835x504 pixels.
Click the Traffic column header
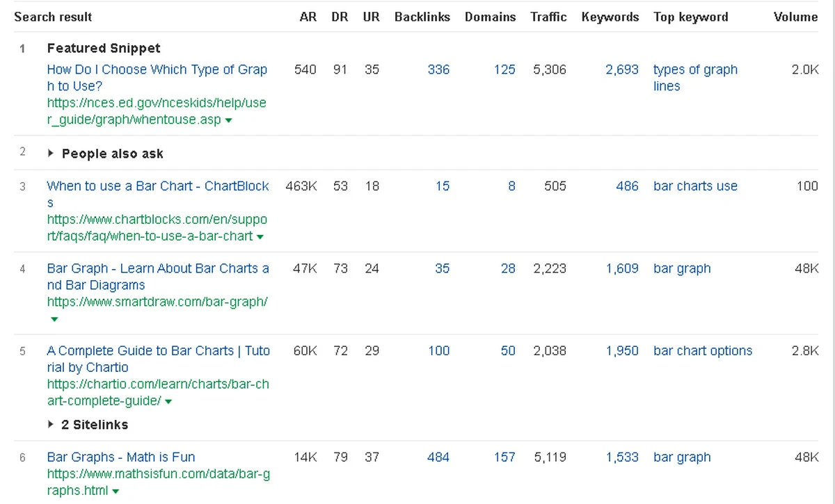tap(548, 17)
